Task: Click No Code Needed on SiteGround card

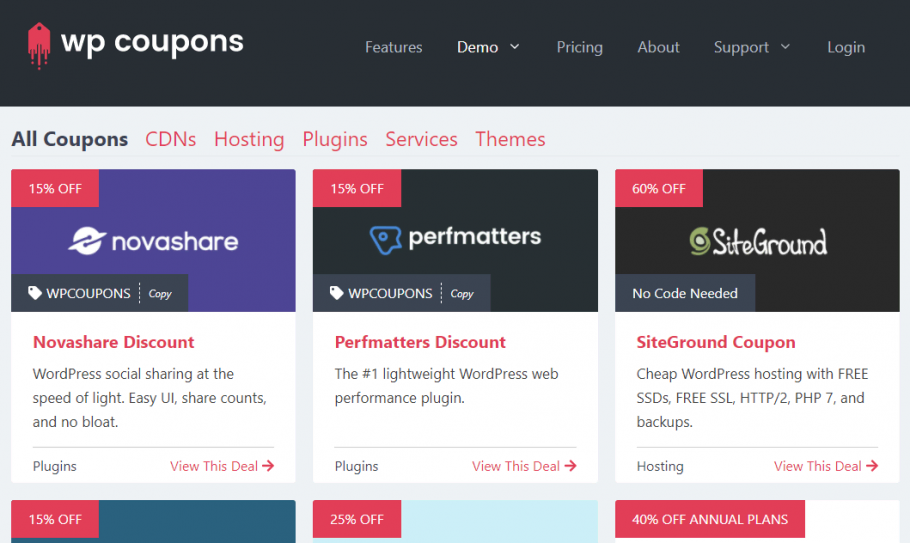Action: [685, 294]
